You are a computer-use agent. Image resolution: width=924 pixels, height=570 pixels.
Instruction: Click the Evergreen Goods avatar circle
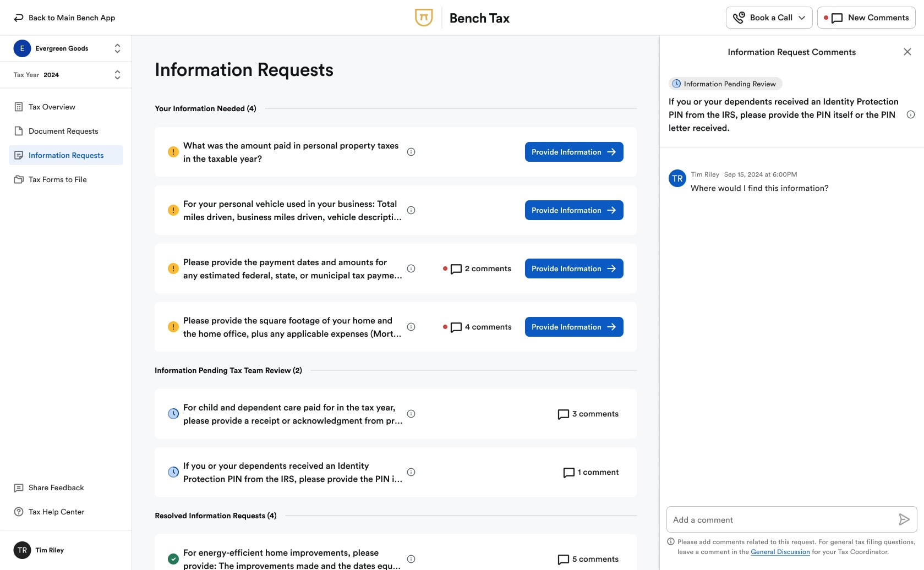[x=22, y=48]
